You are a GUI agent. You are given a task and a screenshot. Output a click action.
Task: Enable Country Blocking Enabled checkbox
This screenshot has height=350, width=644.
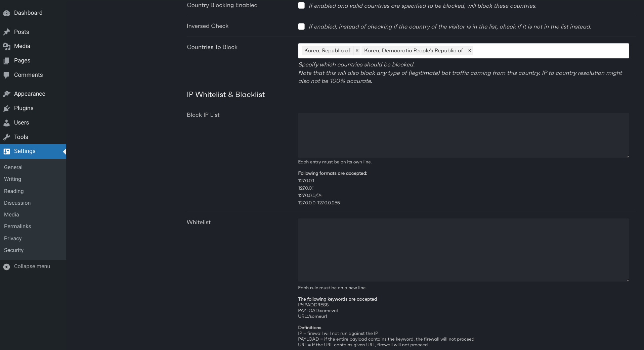coord(301,5)
